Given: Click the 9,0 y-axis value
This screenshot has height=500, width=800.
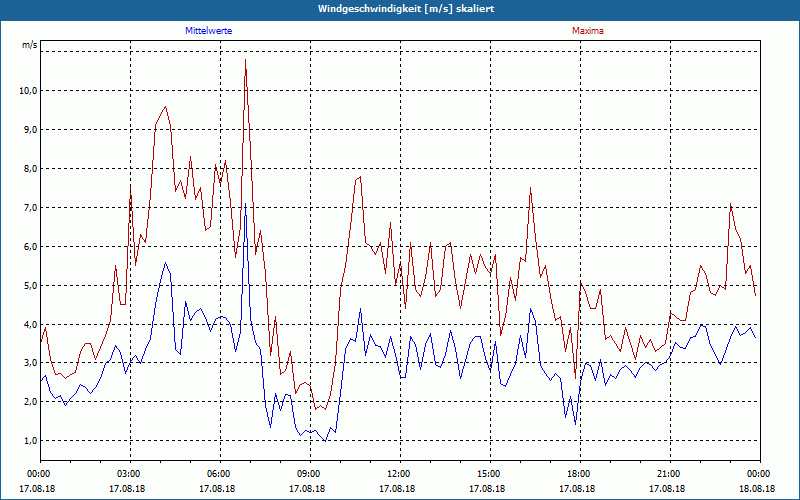Looking at the screenshot, I should coord(29,130).
